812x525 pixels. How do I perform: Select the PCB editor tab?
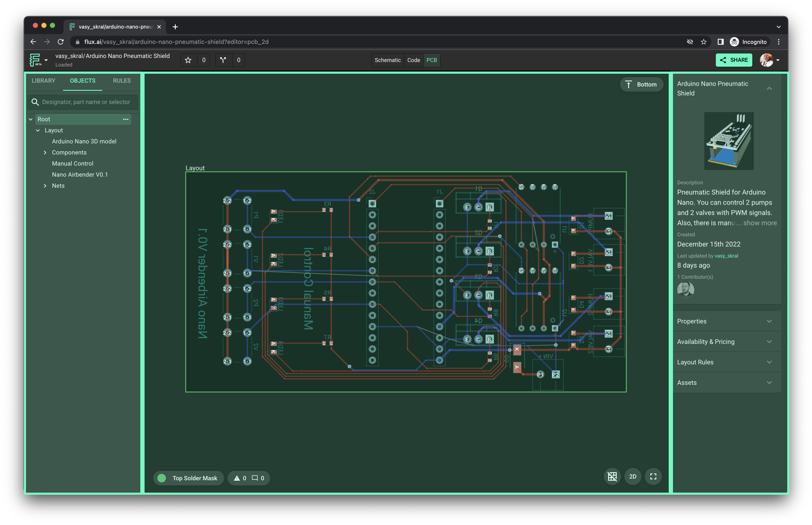[x=431, y=60]
